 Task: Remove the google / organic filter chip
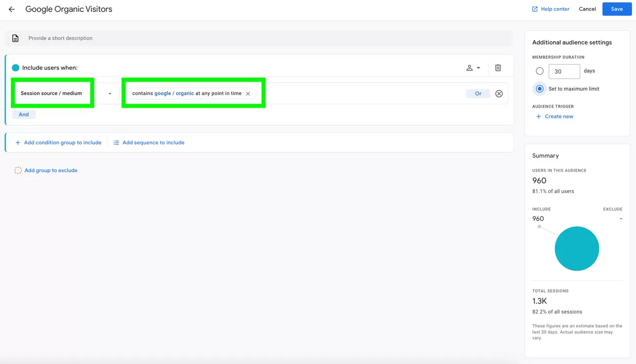[x=248, y=93]
